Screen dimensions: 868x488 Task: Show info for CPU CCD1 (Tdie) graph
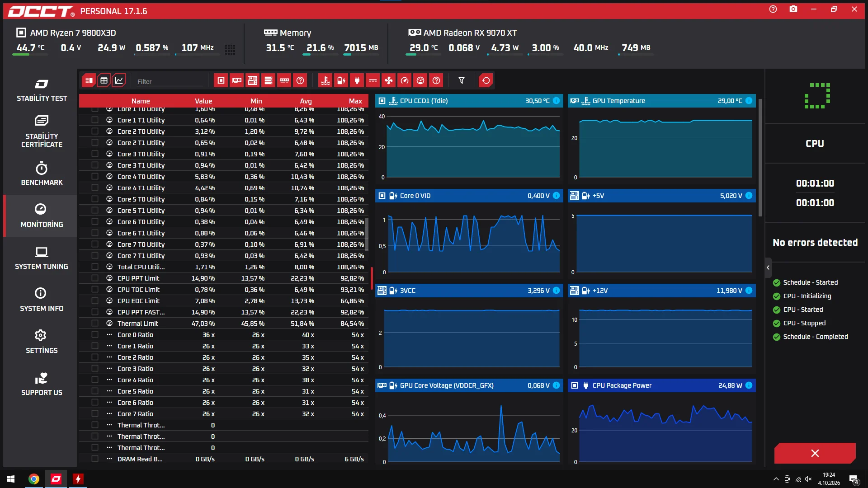(557, 101)
